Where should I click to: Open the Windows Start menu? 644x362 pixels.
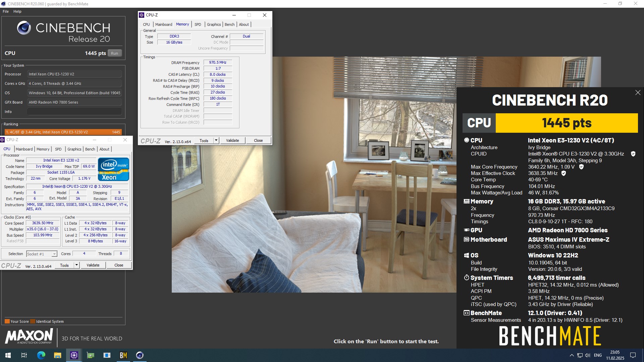(x=8, y=355)
